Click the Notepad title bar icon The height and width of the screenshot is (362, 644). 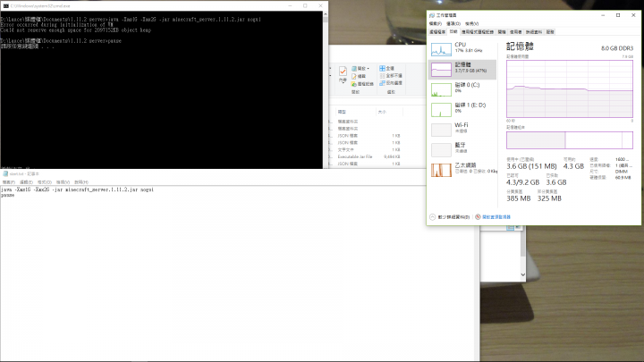[x=5, y=174]
